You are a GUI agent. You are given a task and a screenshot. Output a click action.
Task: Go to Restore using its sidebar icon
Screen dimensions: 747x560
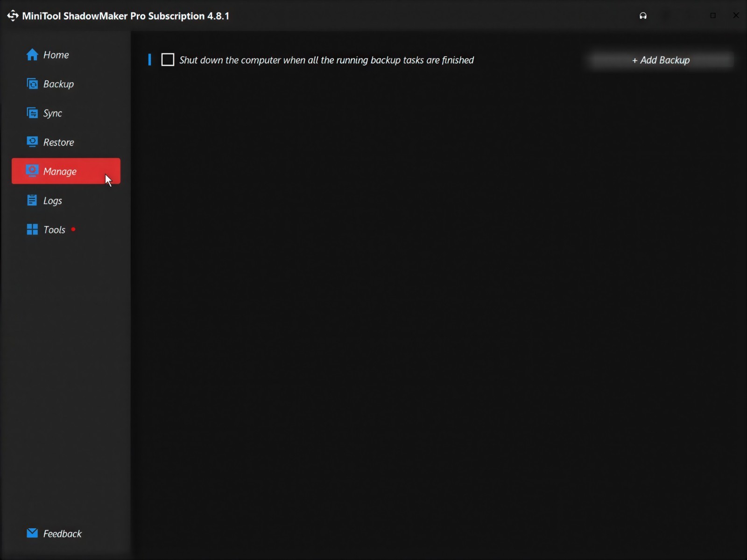point(32,142)
